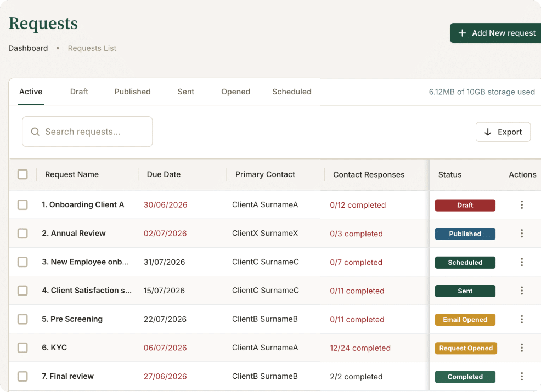Screen dimensions: 541x392
Task: Open request '1. Onboarding Client A'
Action: [x=83, y=205]
